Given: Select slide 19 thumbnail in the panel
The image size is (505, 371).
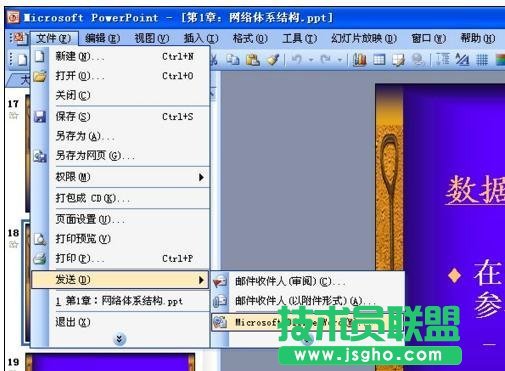Looking at the screenshot, I should click(110, 362).
